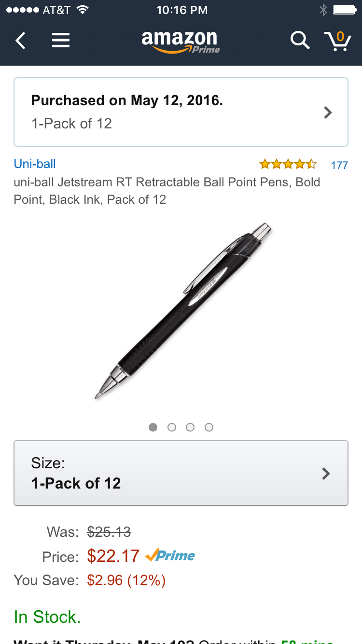The height and width of the screenshot is (644, 362).
Task: Select the first image page dot
Action: [153, 427]
